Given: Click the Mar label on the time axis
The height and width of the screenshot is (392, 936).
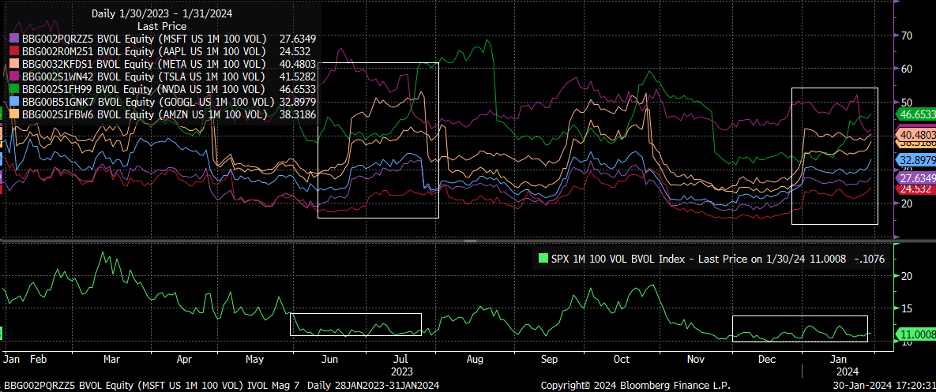Looking at the screenshot, I should click(x=112, y=360).
